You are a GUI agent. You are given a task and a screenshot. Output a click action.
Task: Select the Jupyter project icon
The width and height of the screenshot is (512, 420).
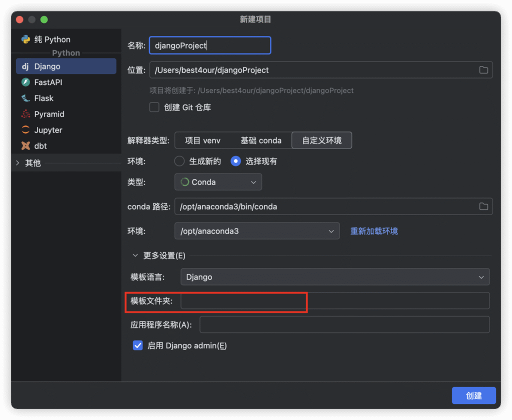pos(25,130)
